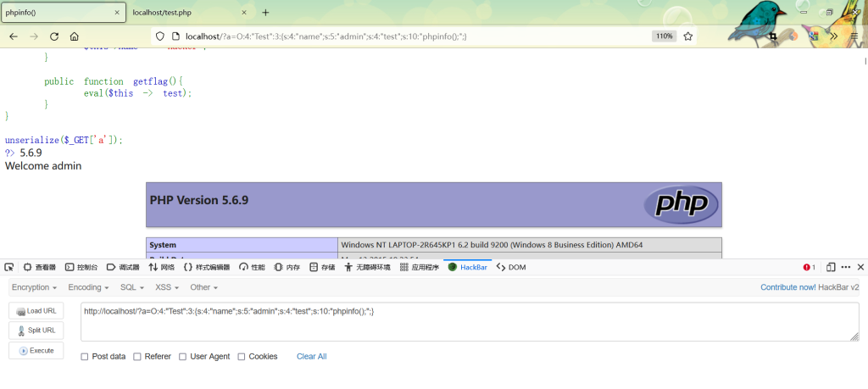This screenshot has height=389, width=868.
Task: Expand the XSS dropdown
Action: [167, 287]
